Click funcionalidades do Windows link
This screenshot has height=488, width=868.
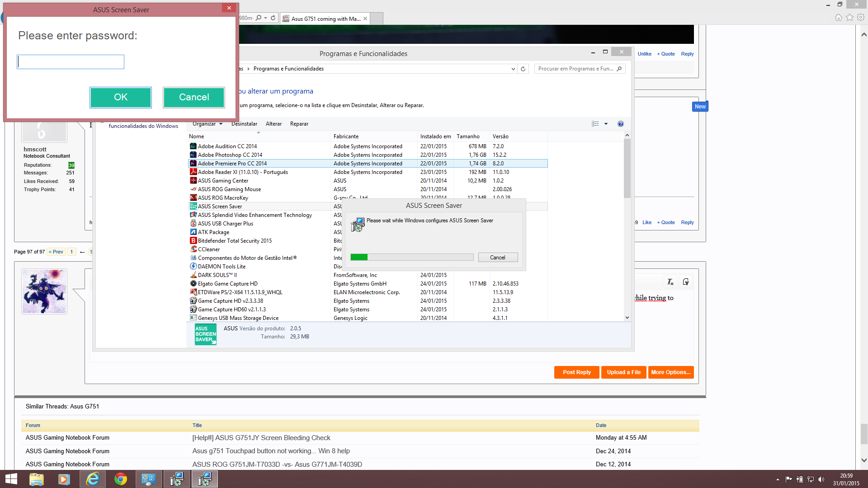click(x=143, y=126)
